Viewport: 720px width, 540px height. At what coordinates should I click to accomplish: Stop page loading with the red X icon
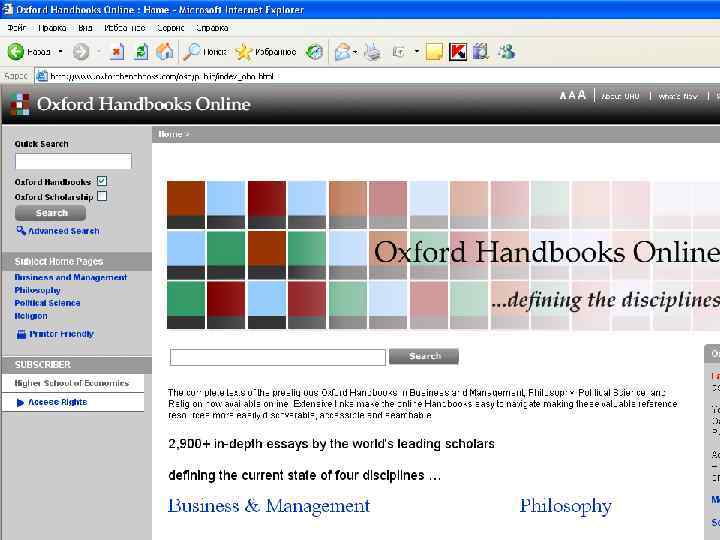coord(117,51)
